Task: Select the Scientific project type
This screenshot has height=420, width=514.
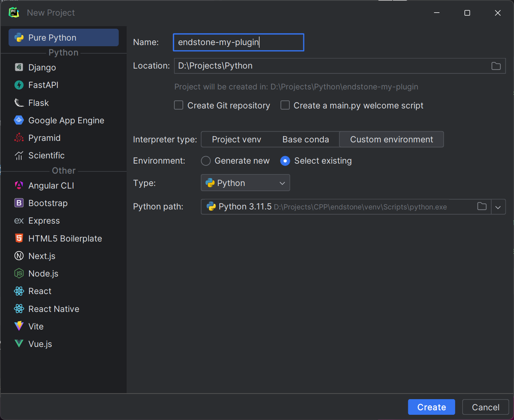Action: tap(19, 155)
